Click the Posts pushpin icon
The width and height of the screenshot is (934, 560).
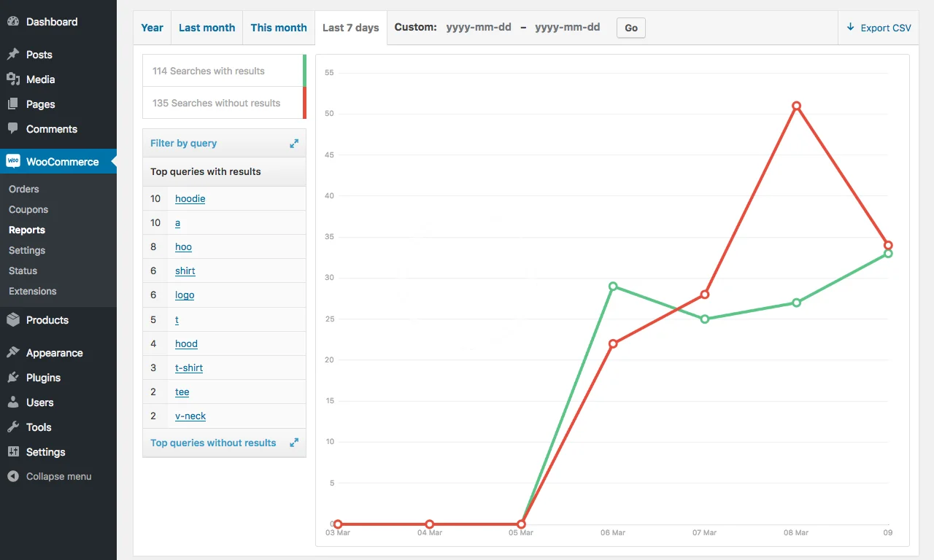tap(13, 55)
